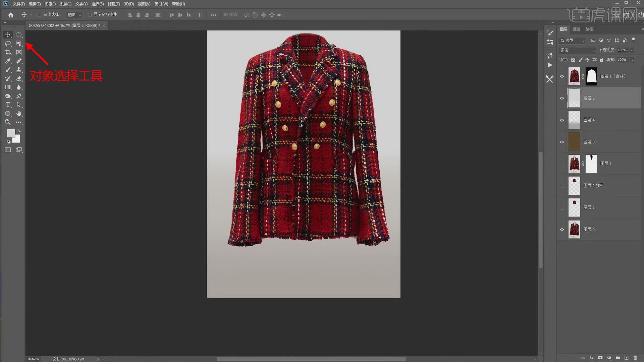This screenshot has height=362, width=644.
Task: Select the Eyedropper tool
Action: click(x=8, y=61)
